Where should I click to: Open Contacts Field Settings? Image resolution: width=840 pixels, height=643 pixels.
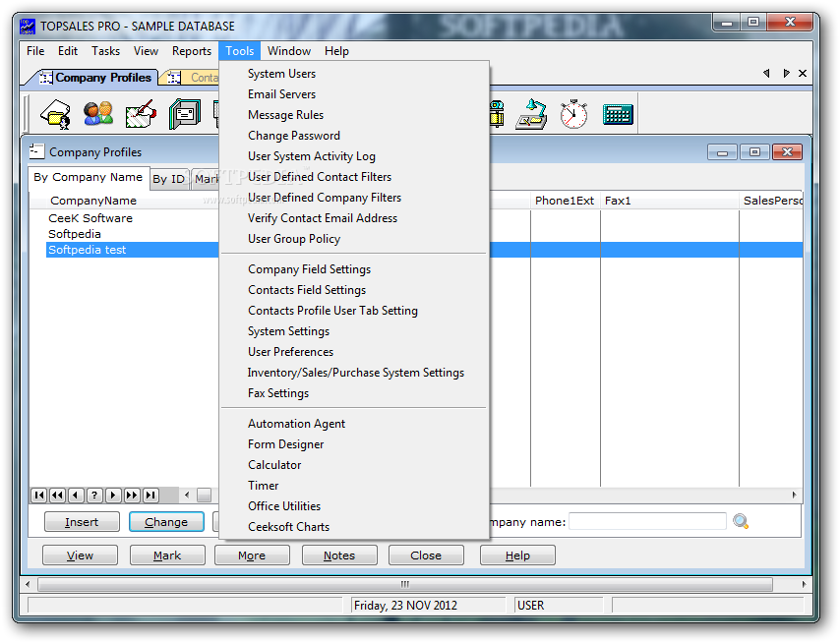click(x=354, y=290)
